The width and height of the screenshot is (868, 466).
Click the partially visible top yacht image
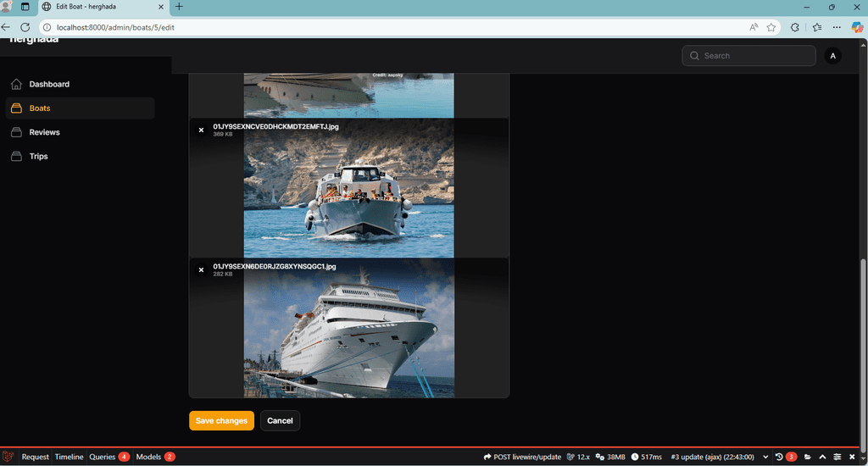coord(348,95)
